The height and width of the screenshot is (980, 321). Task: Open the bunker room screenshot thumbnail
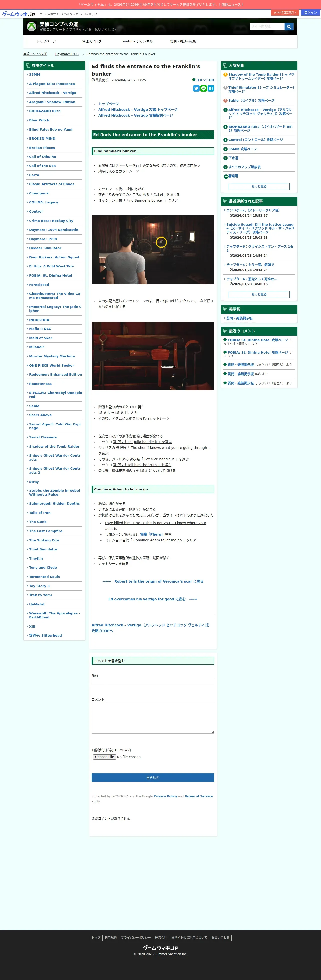(x=153, y=250)
